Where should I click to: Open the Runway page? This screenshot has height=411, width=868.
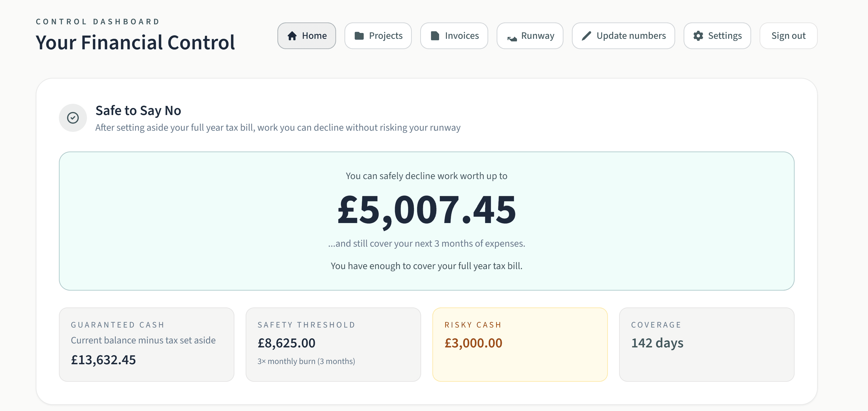point(530,36)
